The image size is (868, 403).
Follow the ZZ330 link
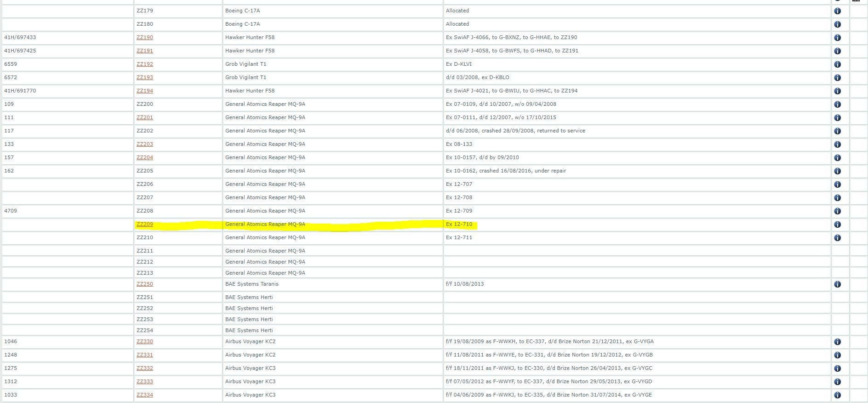(145, 341)
